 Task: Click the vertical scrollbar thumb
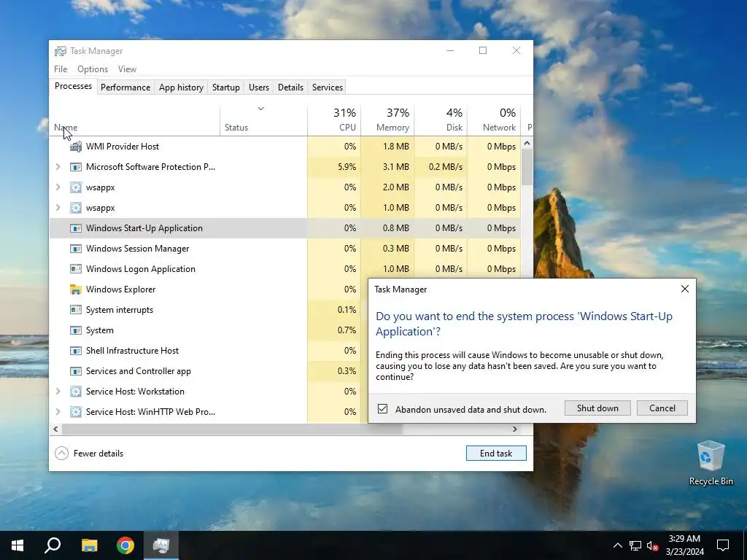527,167
